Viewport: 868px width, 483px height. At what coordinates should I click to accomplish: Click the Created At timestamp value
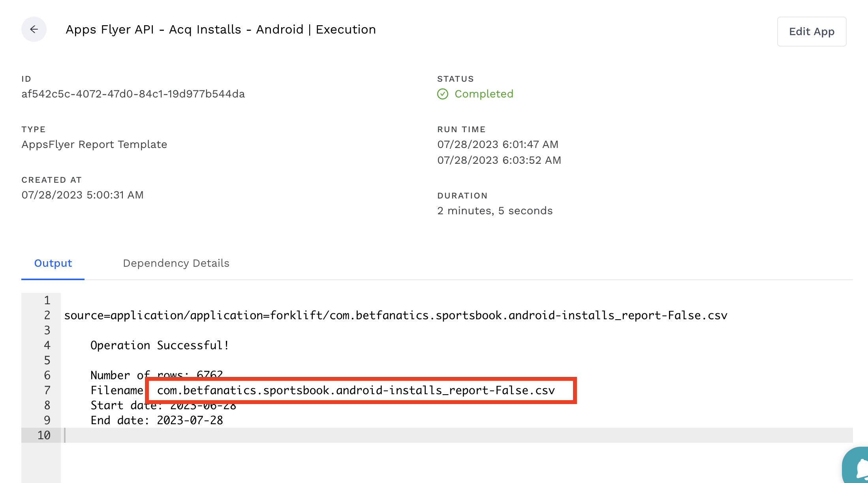82,195
